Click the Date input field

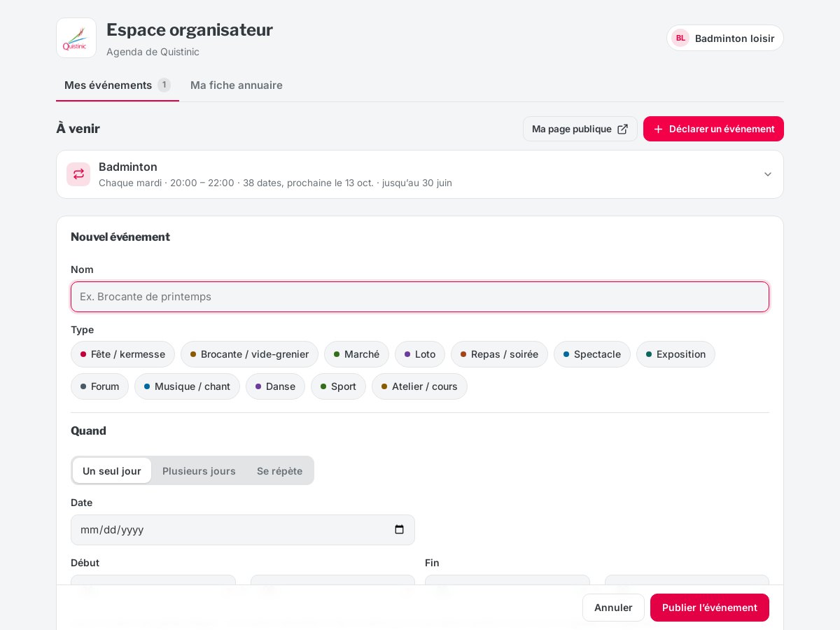point(243,530)
